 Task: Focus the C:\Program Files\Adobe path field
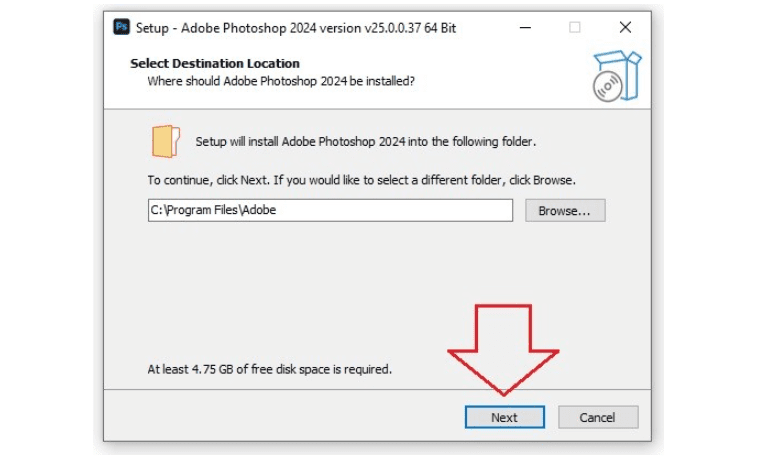330,211
